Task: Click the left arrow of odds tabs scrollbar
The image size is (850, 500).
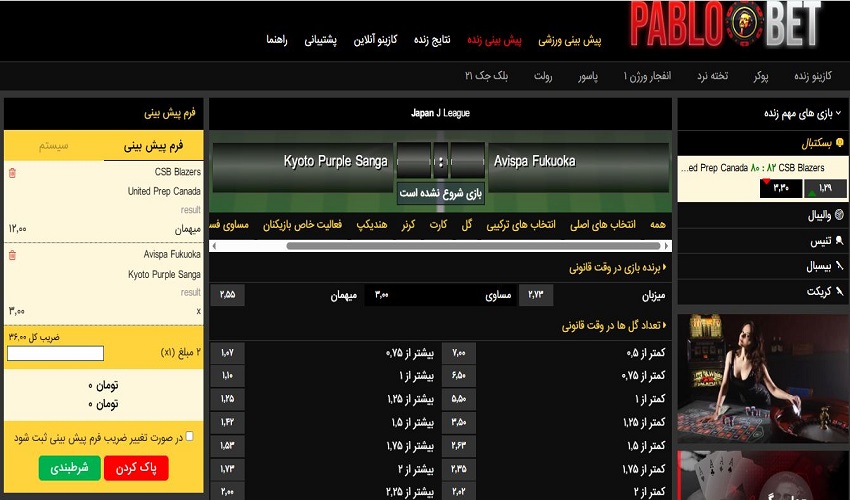Action: 215,246
